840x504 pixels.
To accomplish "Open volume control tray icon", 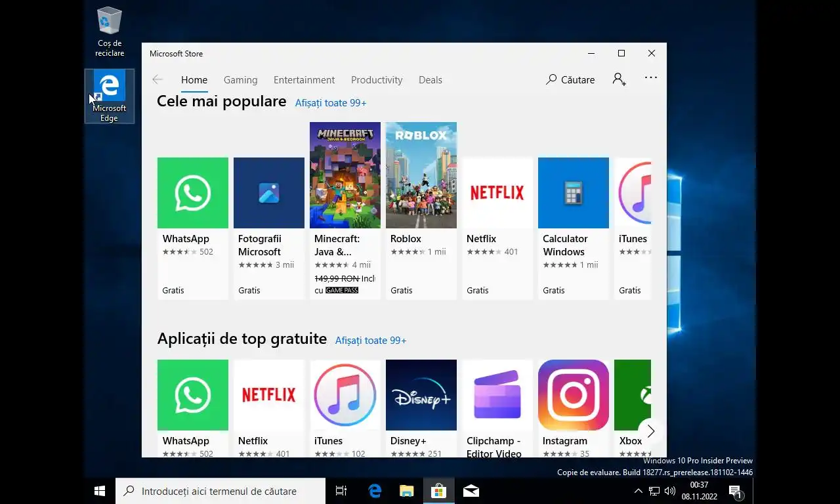I will click(x=670, y=491).
